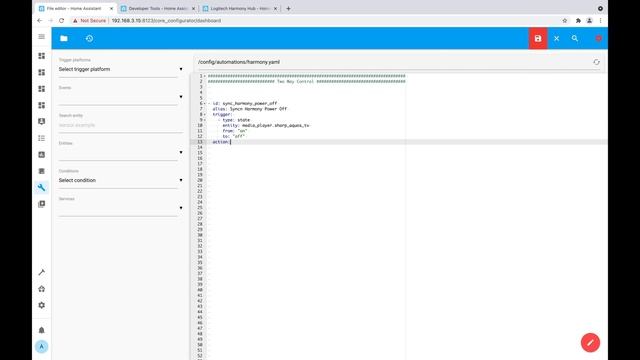The width and height of the screenshot is (640, 360).
Task: Click the Search entity input field
Action: pos(121,125)
